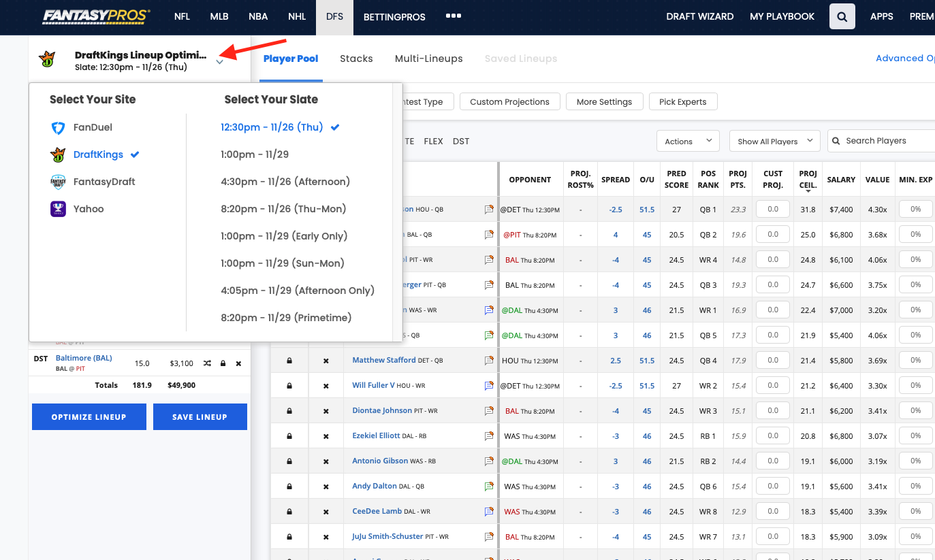Viewport: 935px width, 560px height.
Task: Open notes icon for CeeDee Lamb
Action: [489, 512]
